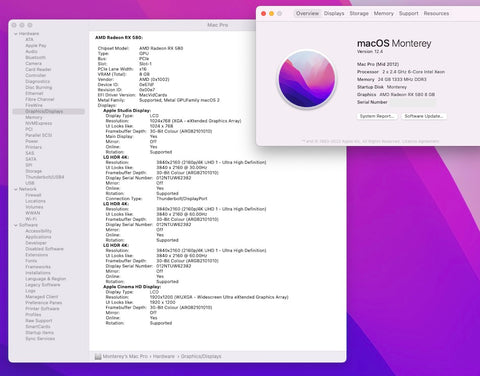Screen dimensions: 480x376
Task: Select ATA in the sidebar
Action: tap(29, 39)
